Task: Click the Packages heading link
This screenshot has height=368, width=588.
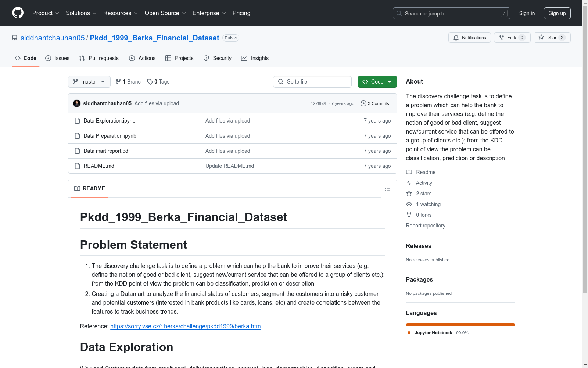Action: pyautogui.click(x=419, y=279)
